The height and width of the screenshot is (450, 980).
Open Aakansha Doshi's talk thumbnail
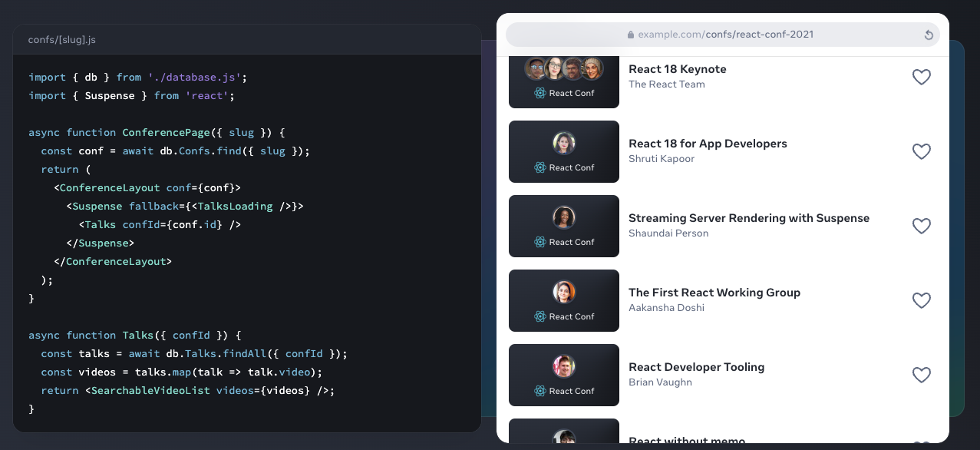coord(564,300)
